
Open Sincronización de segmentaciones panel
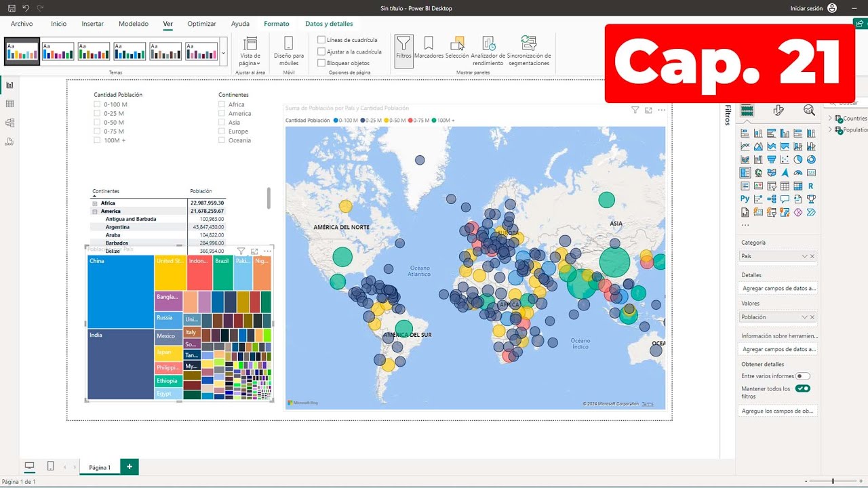coord(529,51)
